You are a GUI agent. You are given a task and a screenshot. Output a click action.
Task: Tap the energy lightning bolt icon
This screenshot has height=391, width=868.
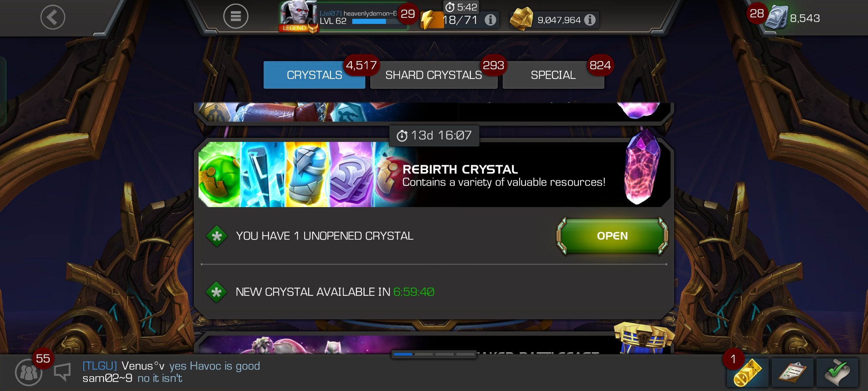[431, 20]
